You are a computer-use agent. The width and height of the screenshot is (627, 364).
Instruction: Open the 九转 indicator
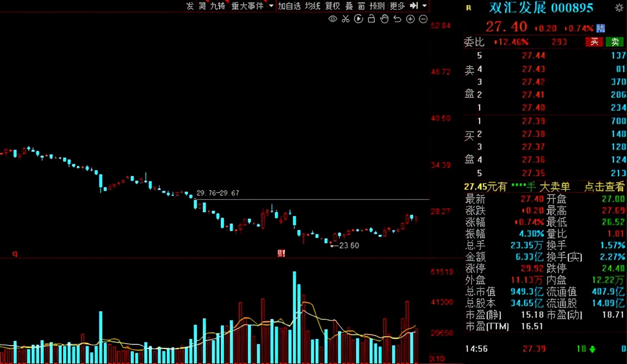[x=218, y=6]
